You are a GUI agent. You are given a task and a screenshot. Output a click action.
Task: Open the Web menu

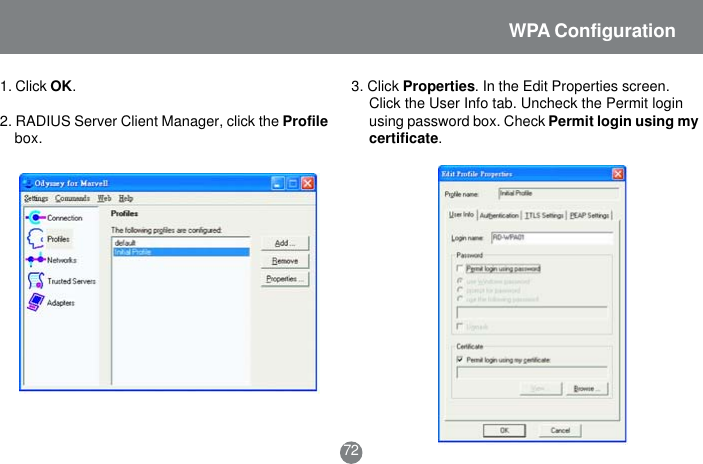point(104,198)
